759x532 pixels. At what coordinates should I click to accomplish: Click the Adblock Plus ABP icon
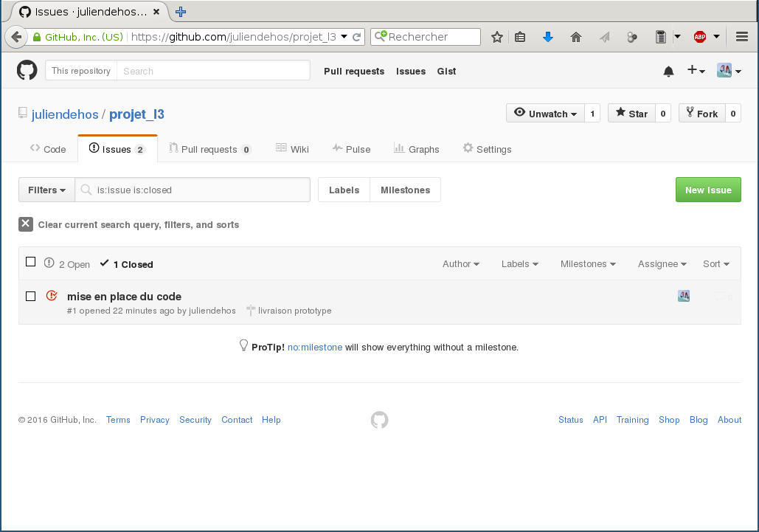click(x=700, y=37)
